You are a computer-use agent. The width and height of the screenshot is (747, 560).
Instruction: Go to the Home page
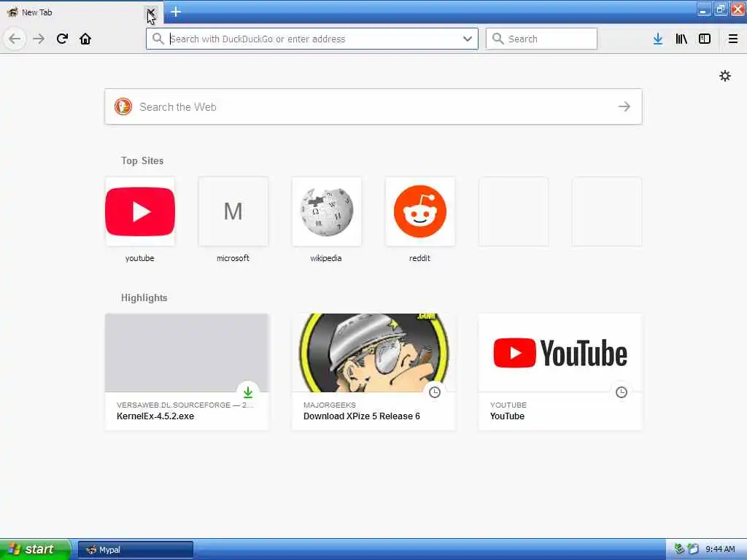tap(85, 39)
